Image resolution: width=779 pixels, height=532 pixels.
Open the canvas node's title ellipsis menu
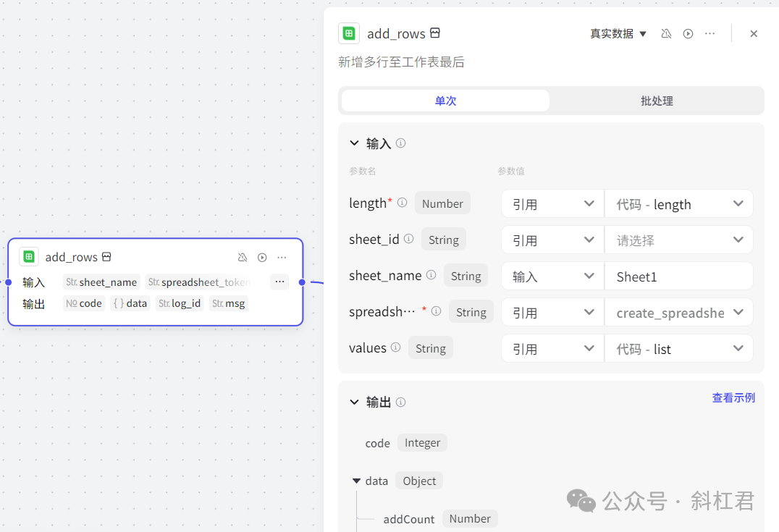tap(282, 257)
